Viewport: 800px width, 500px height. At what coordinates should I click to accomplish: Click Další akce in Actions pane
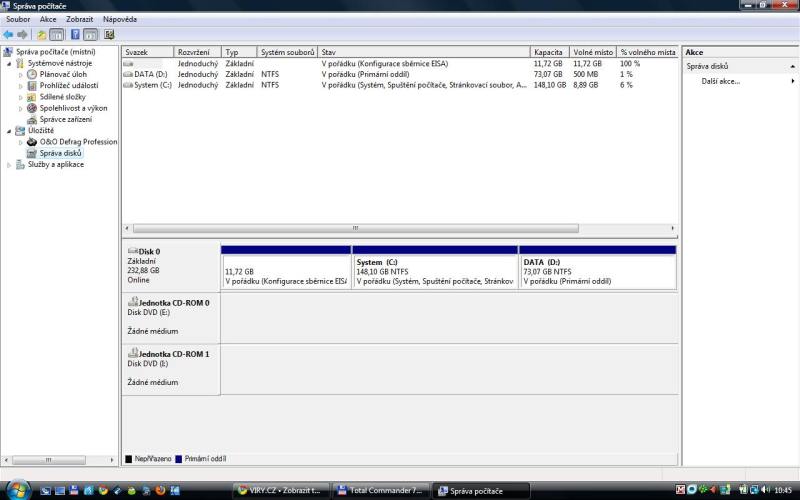720,81
